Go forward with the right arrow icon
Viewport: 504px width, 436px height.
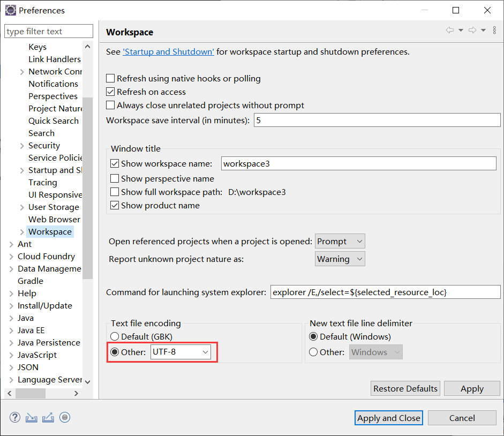472,30
